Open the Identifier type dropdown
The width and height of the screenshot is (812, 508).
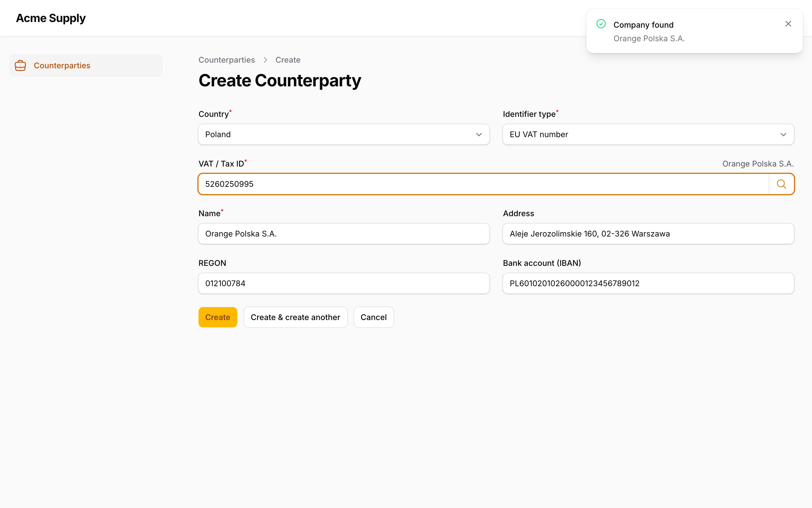[x=648, y=134]
